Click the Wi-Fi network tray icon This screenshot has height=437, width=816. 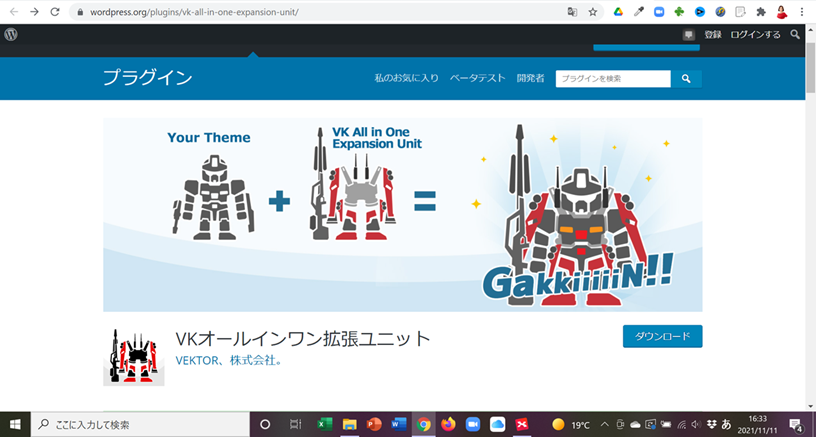(x=682, y=425)
